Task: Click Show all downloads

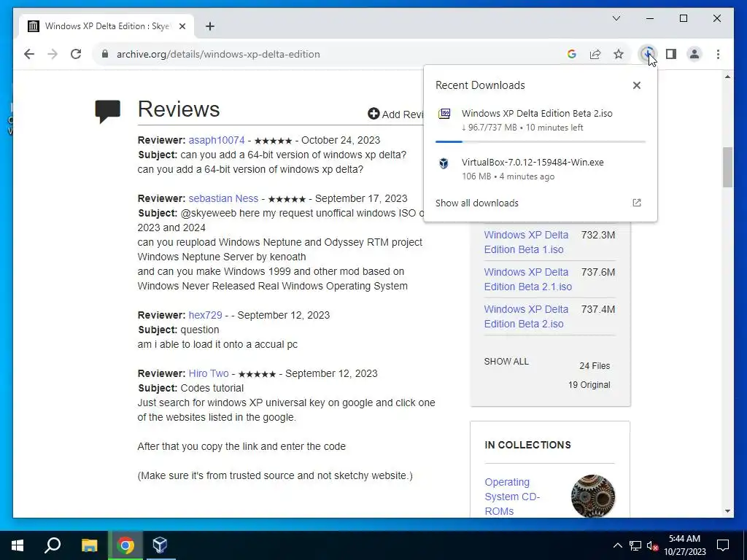Action: (x=476, y=203)
